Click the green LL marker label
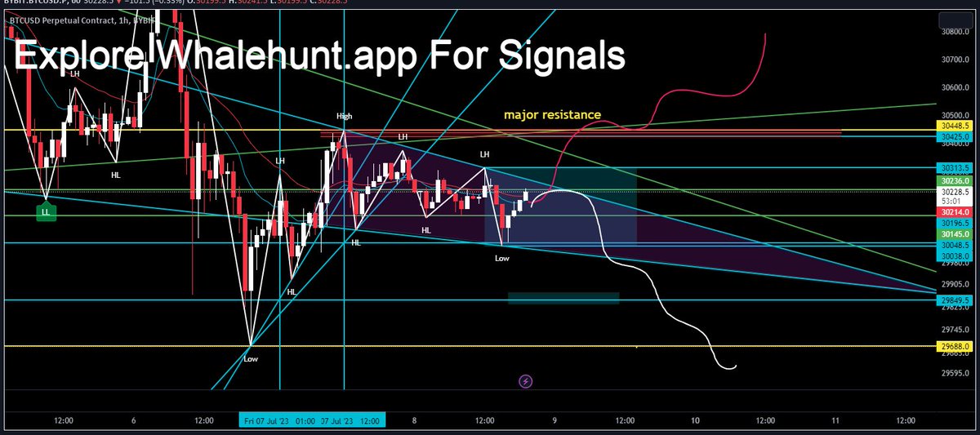 (x=45, y=212)
